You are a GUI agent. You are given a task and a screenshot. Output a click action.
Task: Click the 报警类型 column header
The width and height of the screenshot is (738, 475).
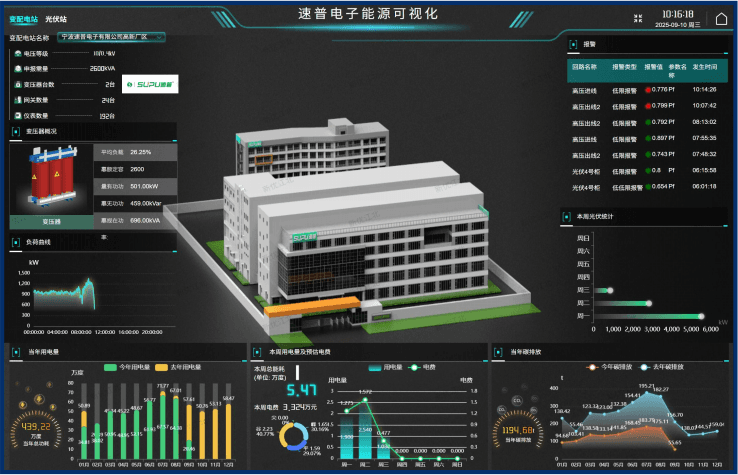(624, 67)
